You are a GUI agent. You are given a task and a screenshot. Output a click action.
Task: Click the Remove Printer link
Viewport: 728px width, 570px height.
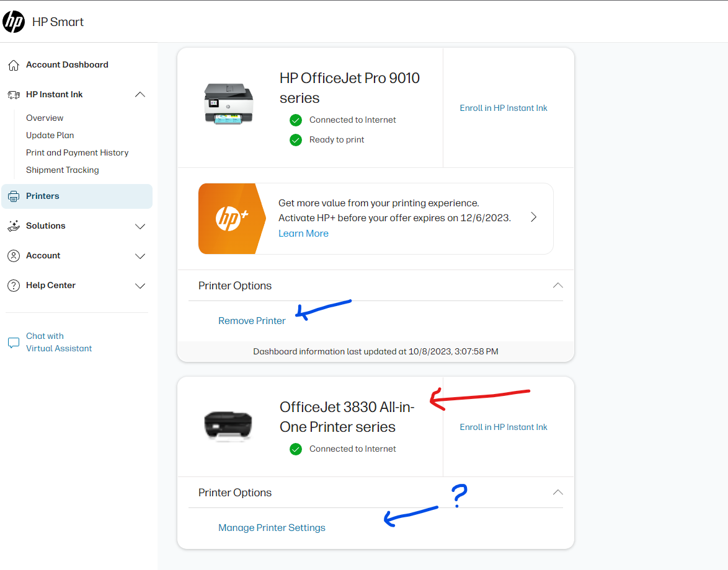pyautogui.click(x=252, y=321)
